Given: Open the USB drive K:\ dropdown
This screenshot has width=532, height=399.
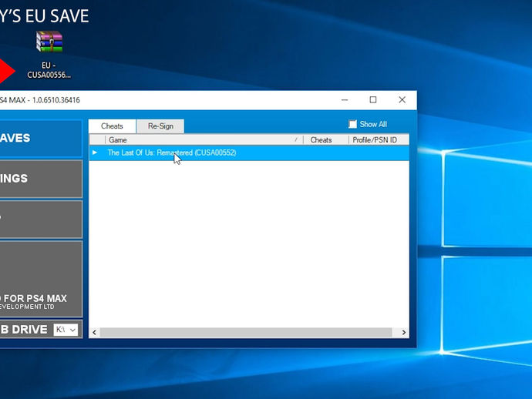Looking at the screenshot, I should tap(66, 330).
